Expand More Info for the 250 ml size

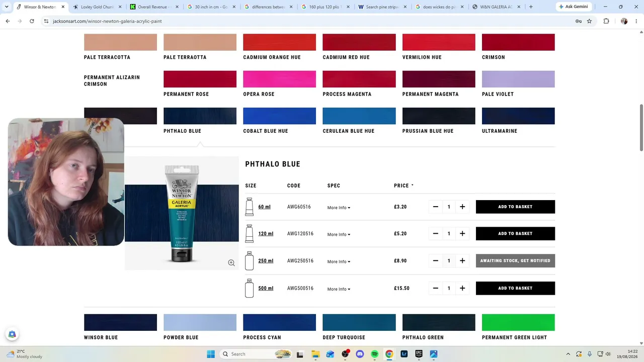[339, 261]
